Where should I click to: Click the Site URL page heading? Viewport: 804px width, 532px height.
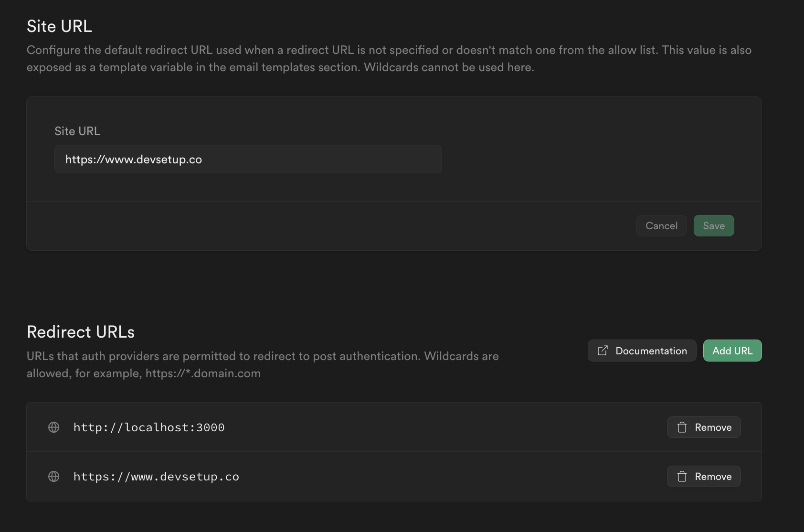pyautogui.click(x=59, y=26)
